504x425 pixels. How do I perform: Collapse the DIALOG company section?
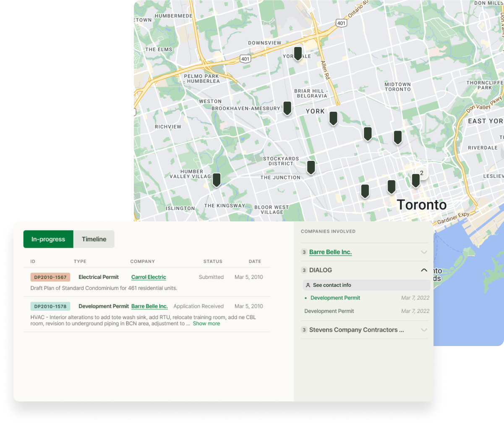point(424,270)
